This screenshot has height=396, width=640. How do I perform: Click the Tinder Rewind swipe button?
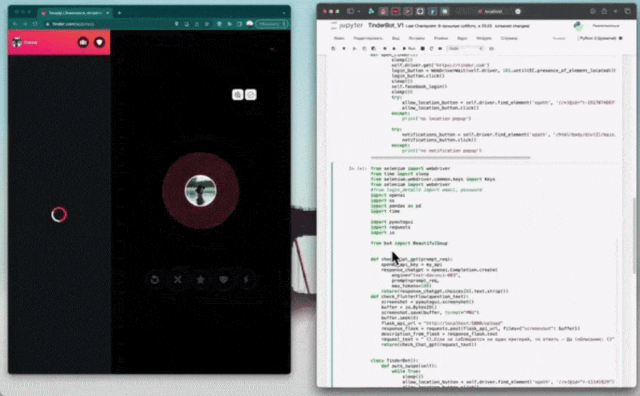click(x=155, y=280)
